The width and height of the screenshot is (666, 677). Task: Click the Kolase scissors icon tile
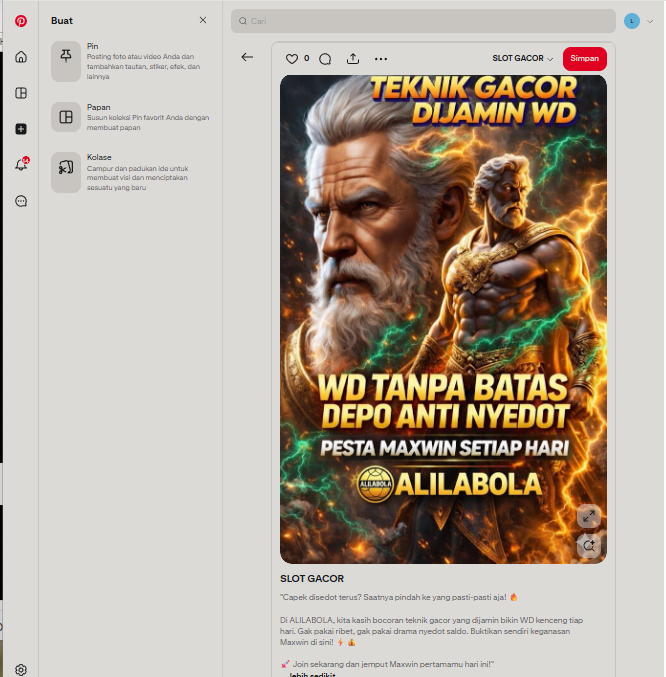(66, 172)
